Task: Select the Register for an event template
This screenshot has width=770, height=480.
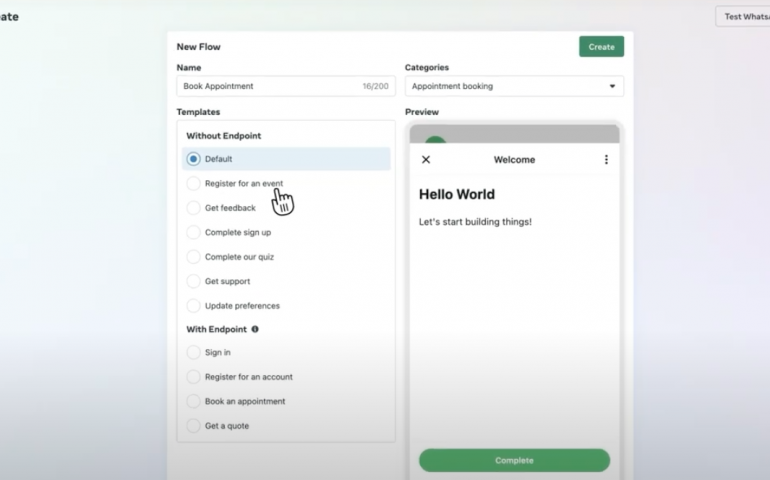Action: 194,184
